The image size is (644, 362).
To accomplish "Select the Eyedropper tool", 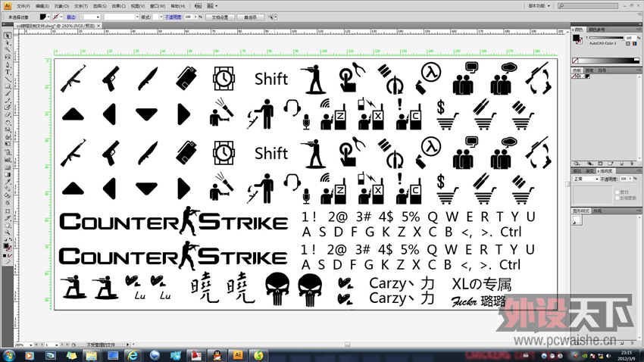I will tap(8, 183).
